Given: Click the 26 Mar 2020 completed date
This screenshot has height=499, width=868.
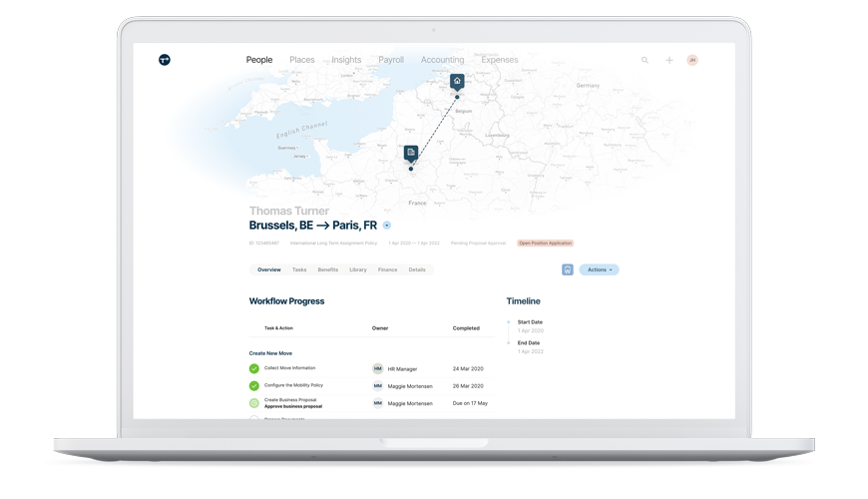Looking at the screenshot, I should 468,386.
